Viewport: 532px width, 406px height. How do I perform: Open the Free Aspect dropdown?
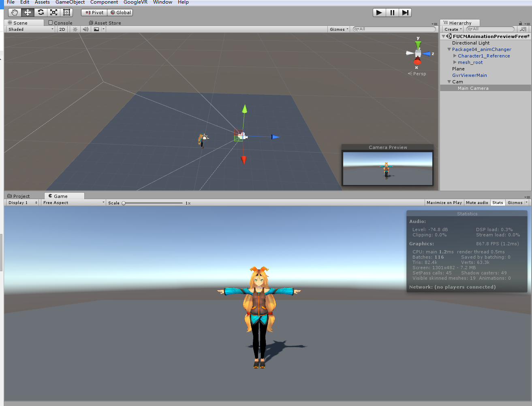(x=73, y=202)
